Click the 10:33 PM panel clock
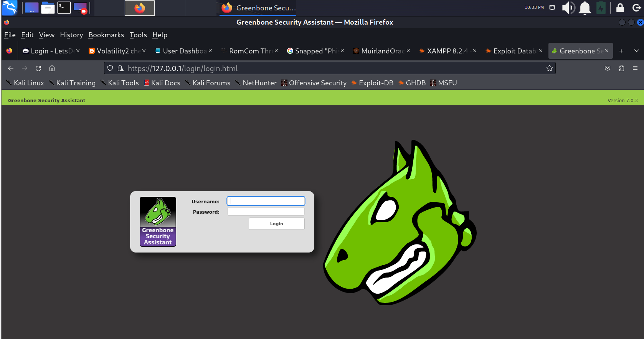This screenshot has width=644, height=339. click(534, 7)
